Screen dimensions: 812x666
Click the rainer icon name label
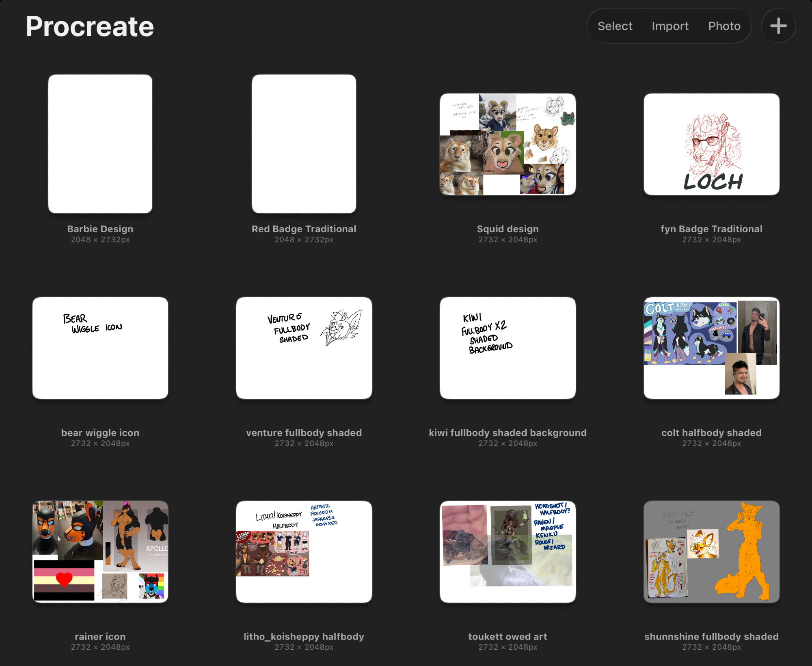pyautogui.click(x=100, y=636)
